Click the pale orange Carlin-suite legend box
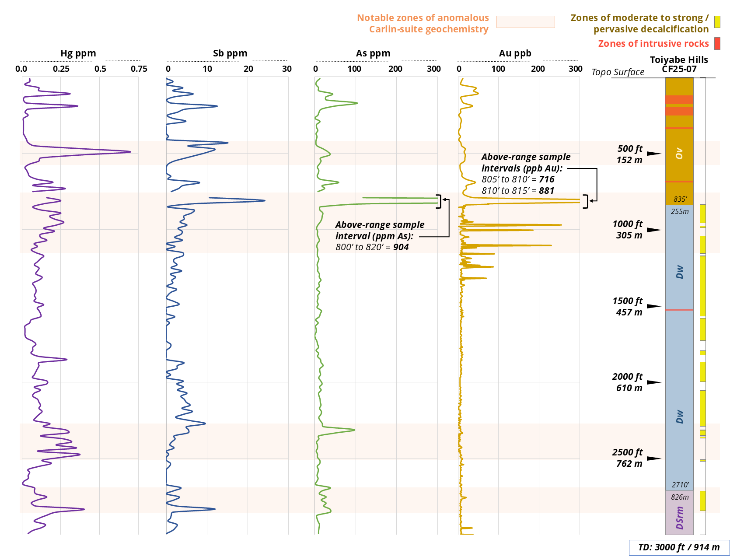Image resolution: width=744 pixels, height=560 pixels. (525, 22)
